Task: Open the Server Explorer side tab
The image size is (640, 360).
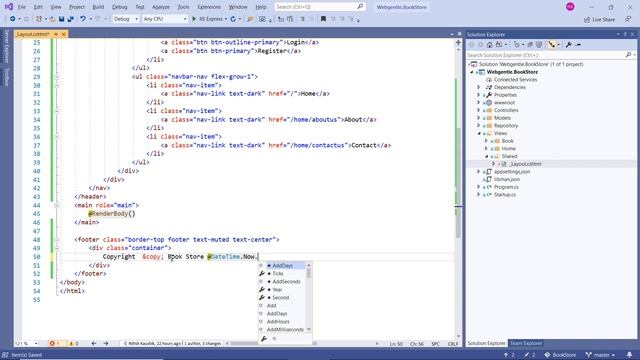Action: (x=7, y=47)
